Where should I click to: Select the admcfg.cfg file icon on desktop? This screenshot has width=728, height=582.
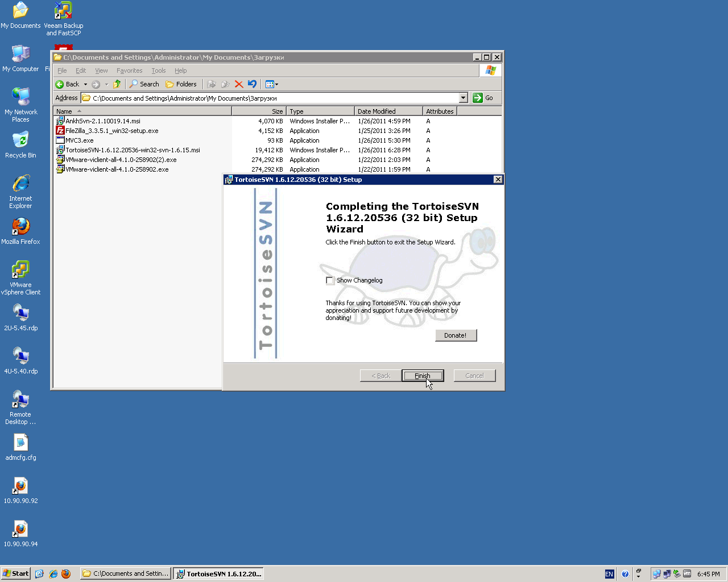(20, 448)
